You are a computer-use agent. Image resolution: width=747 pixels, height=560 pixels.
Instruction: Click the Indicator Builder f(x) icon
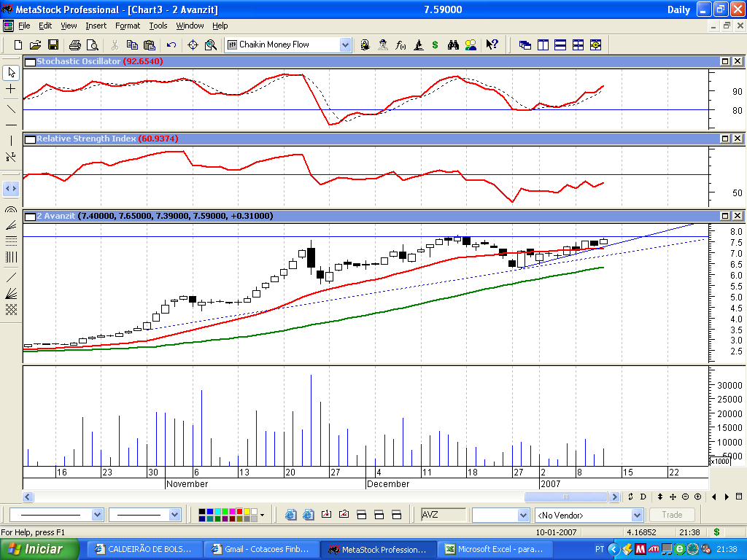[x=400, y=45]
